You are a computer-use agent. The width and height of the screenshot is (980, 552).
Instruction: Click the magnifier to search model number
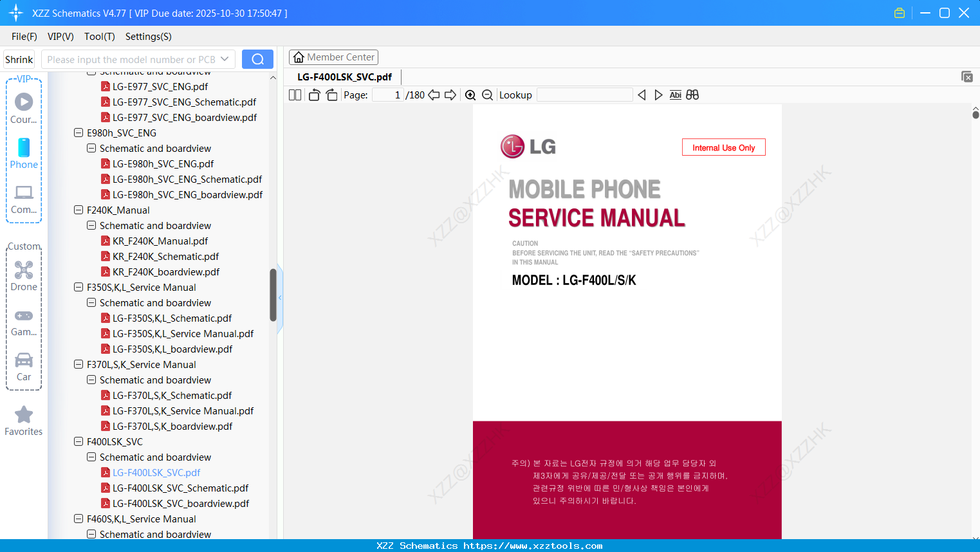(257, 59)
